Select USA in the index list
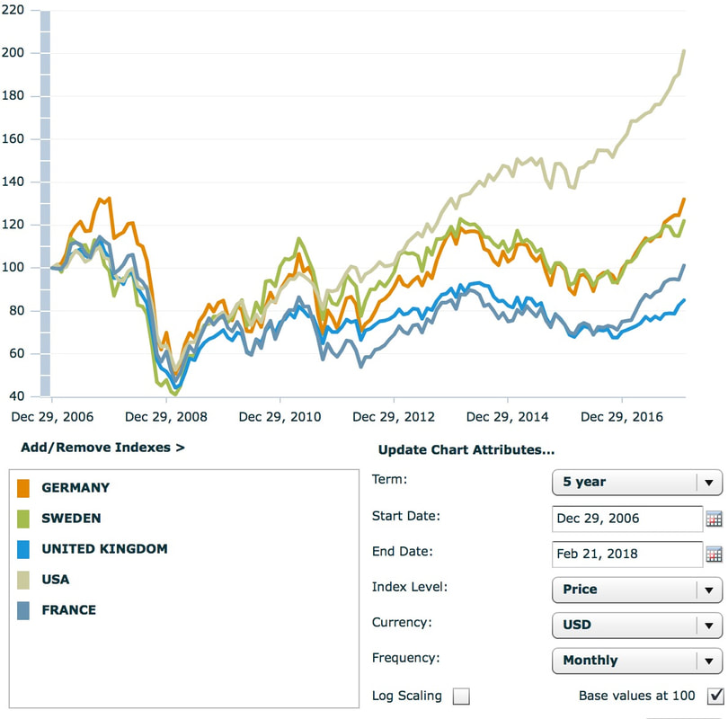The height and width of the screenshot is (719, 728). pyautogui.click(x=55, y=580)
